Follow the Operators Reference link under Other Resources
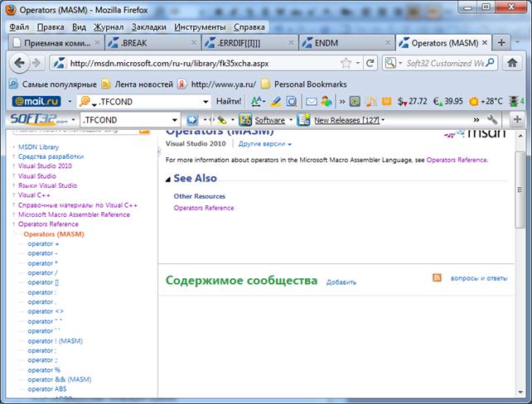The width and height of the screenshot is (532, 404). pyautogui.click(x=204, y=208)
